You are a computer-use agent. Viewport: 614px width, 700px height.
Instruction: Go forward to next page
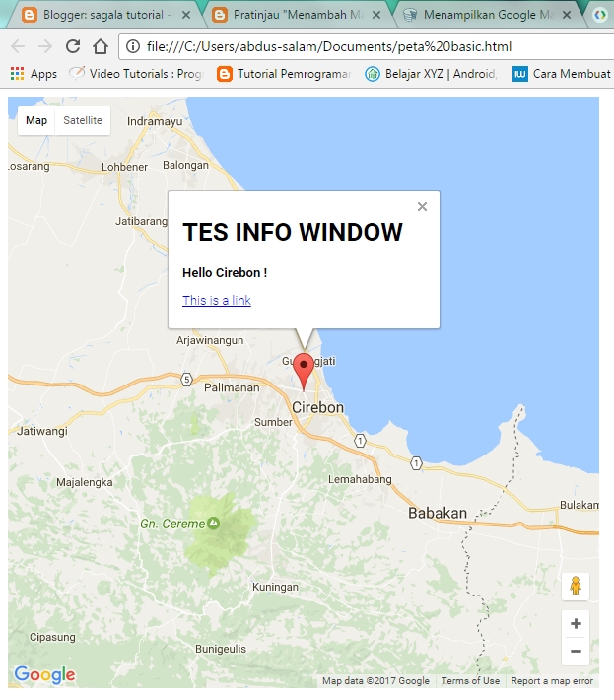[45, 46]
